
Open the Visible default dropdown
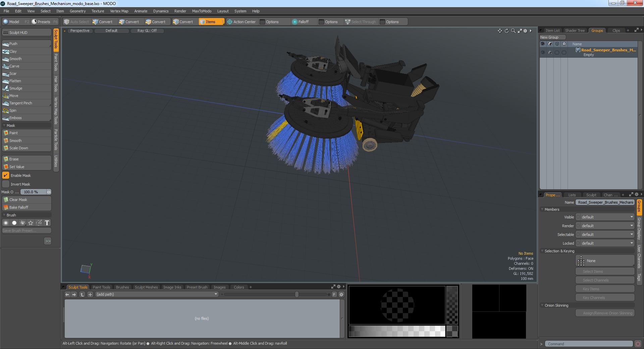click(x=605, y=217)
